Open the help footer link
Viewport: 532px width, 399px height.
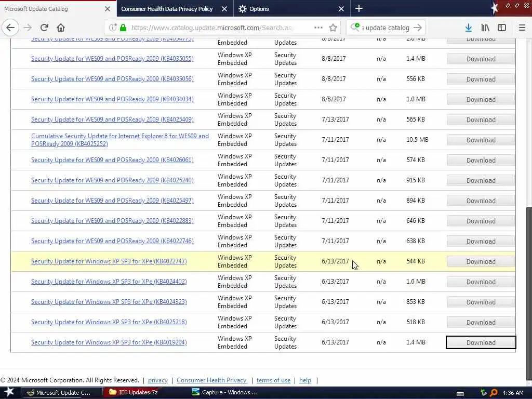click(x=305, y=380)
